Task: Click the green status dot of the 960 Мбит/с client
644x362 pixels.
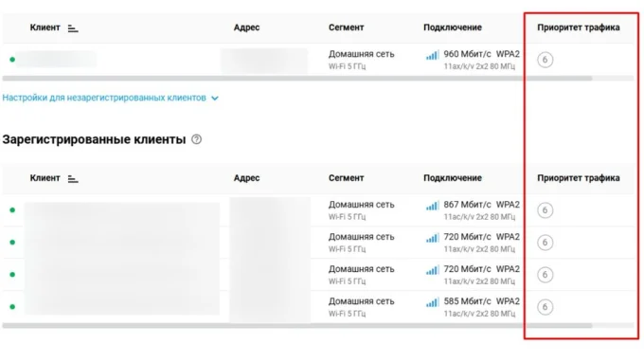Action: (12, 60)
